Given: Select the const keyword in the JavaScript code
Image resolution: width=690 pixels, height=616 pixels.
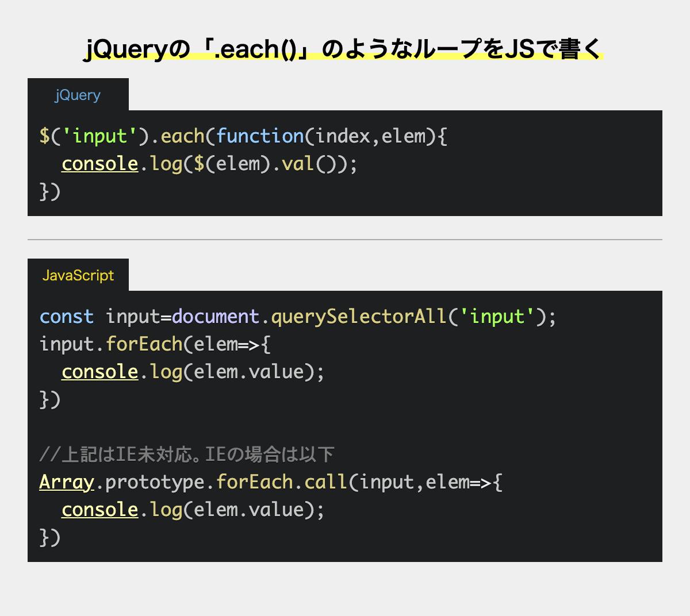Looking at the screenshot, I should click(x=66, y=317).
